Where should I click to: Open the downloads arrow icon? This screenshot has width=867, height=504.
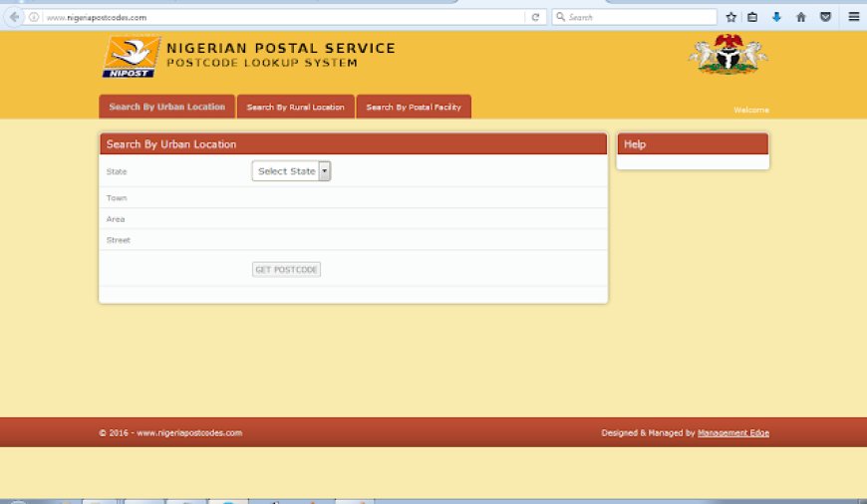point(776,17)
